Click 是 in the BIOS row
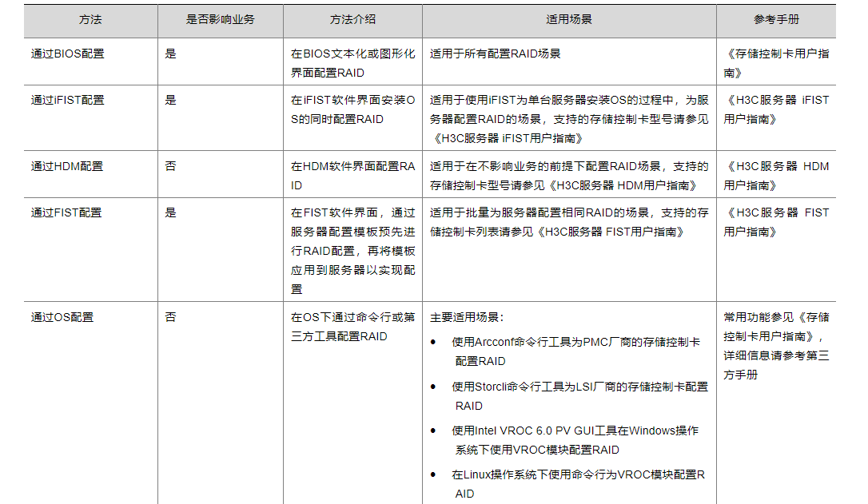The height and width of the screenshot is (504, 868). pyautogui.click(x=170, y=54)
